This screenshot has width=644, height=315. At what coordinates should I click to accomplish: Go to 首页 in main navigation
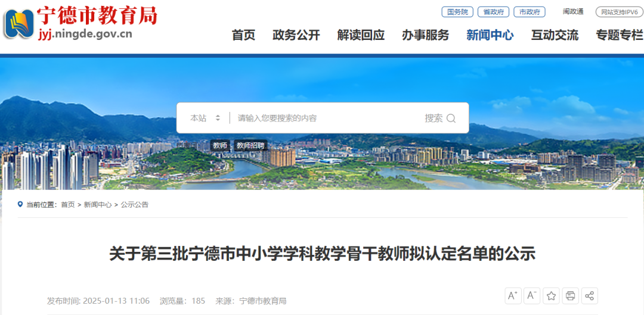click(x=243, y=35)
